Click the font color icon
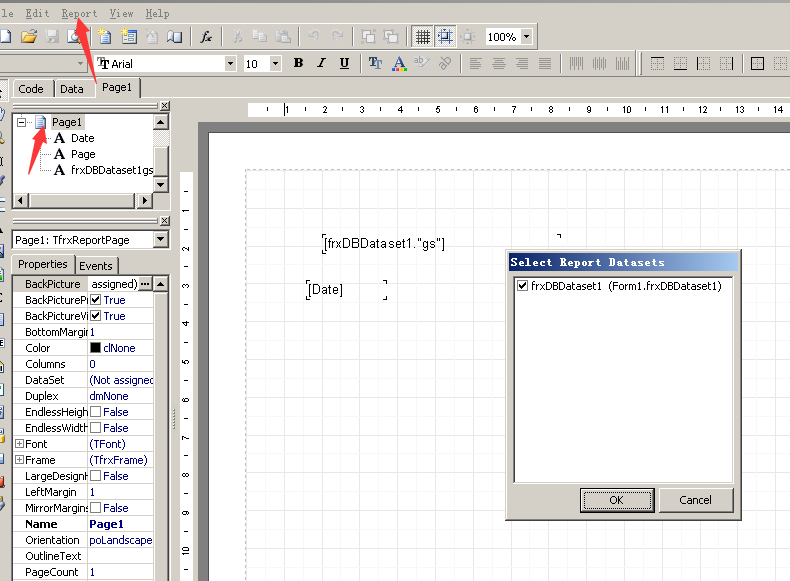The height and width of the screenshot is (581, 790). [399, 63]
